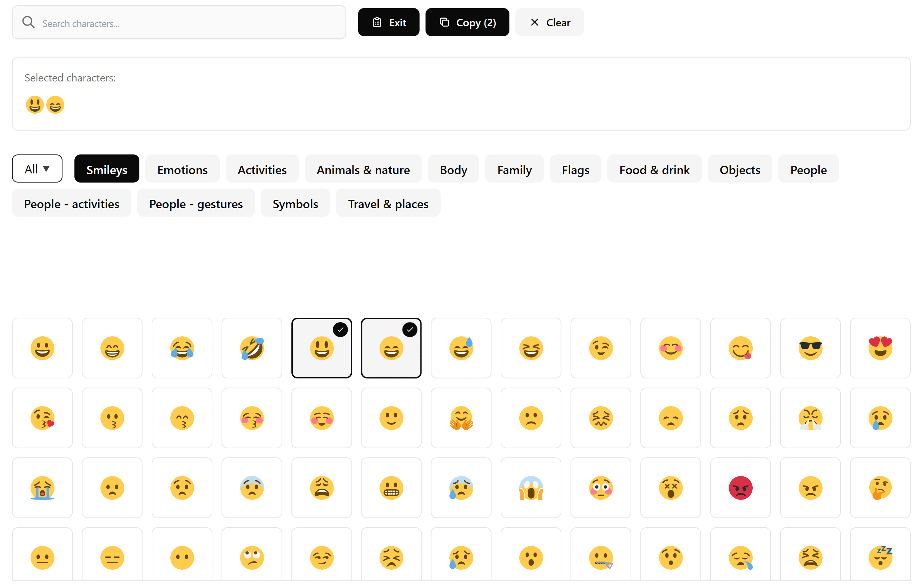This screenshot has height=588, width=923.
Task: Click the search characters field
Action: (x=179, y=22)
